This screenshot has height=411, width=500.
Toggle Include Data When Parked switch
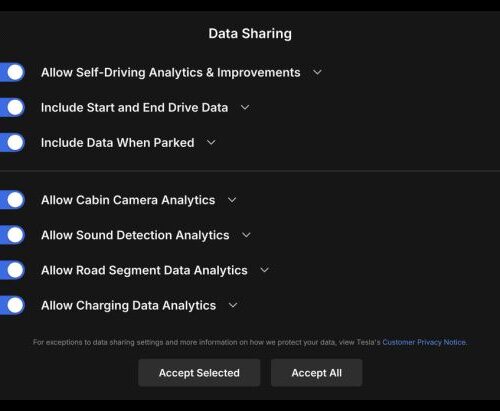point(12,143)
